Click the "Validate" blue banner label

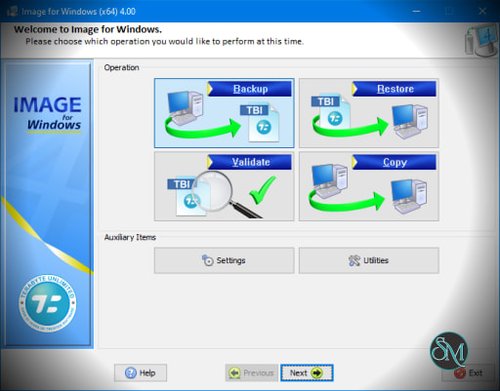click(x=250, y=162)
